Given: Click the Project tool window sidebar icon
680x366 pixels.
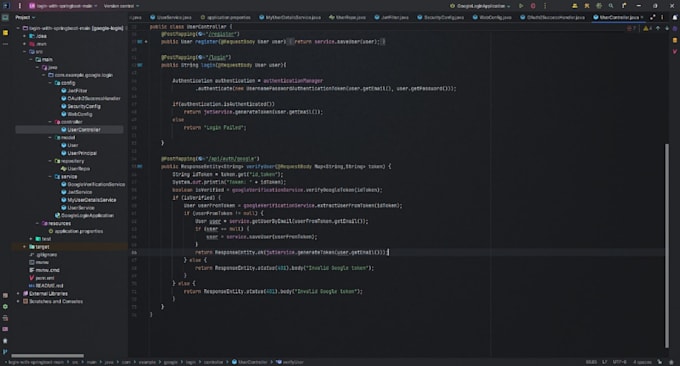Looking at the screenshot, I should [x=5, y=17].
